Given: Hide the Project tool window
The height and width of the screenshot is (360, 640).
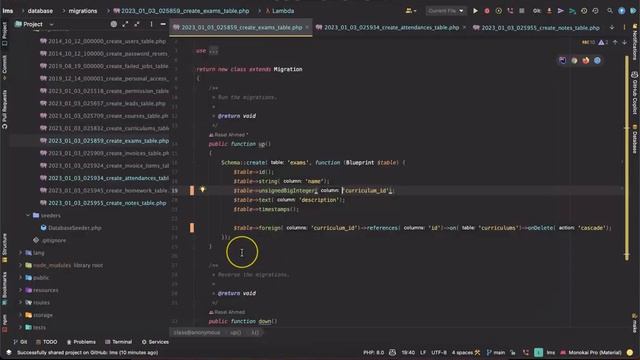Looking at the screenshot, I should point(163,24).
